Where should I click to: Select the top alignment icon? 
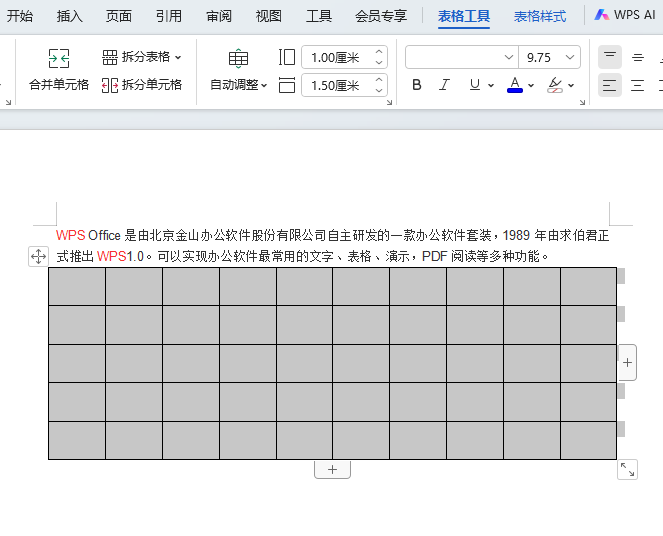point(610,57)
